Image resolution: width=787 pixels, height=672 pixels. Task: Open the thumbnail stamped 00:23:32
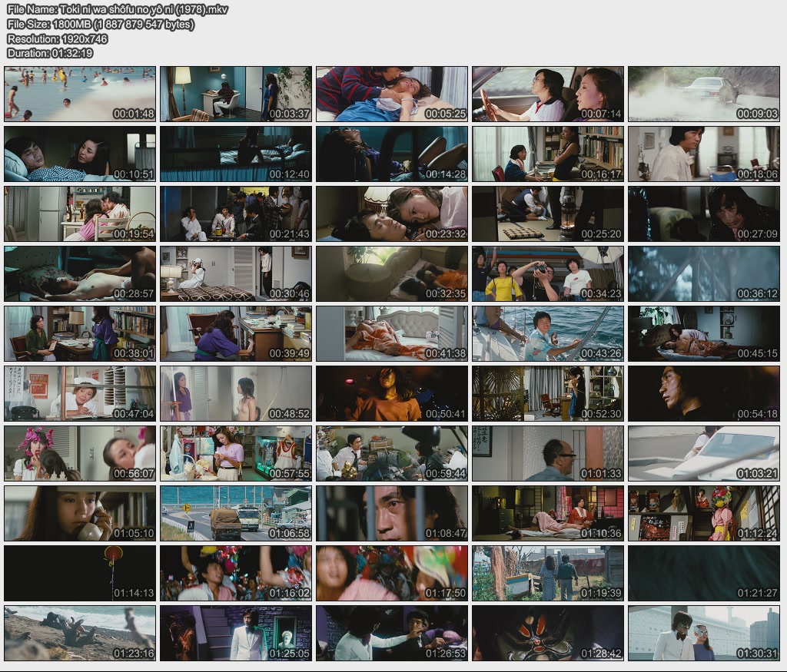392,214
